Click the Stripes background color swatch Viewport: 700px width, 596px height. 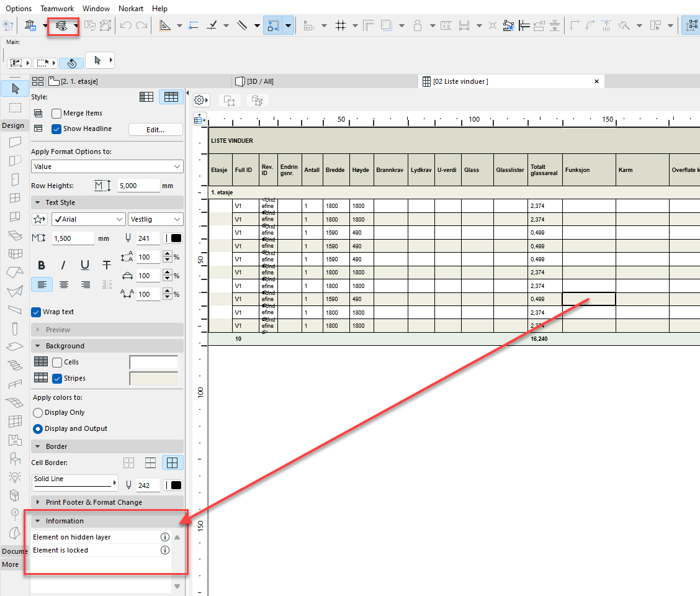(x=153, y=378)
